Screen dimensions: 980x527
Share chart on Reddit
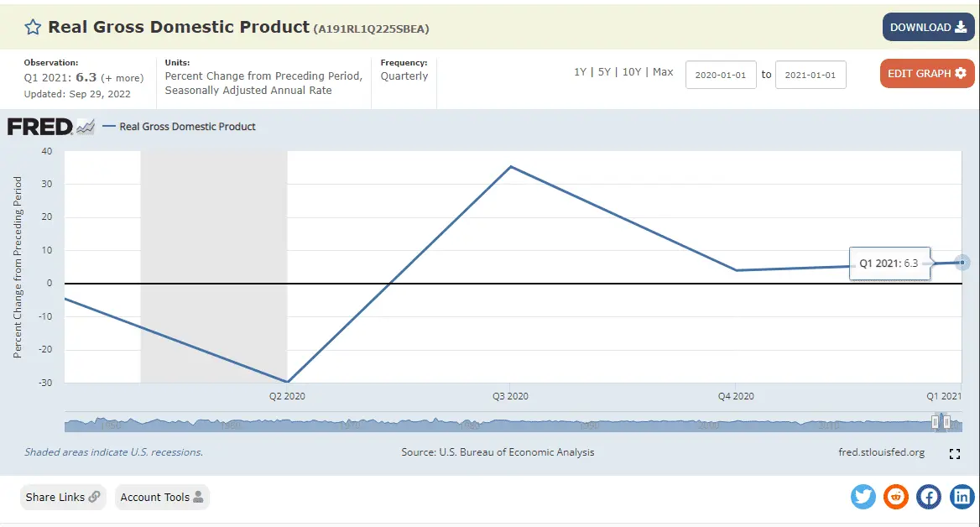896,497
